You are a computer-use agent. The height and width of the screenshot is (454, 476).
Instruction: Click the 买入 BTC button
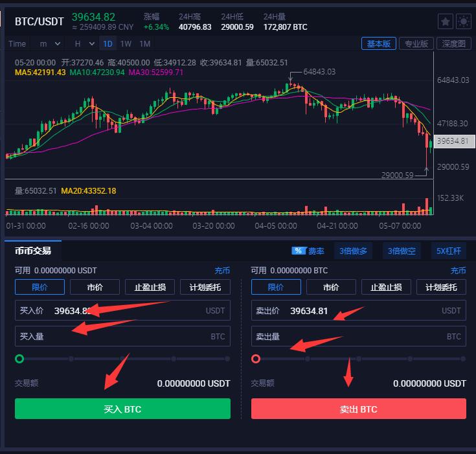[x=122, y=409]
